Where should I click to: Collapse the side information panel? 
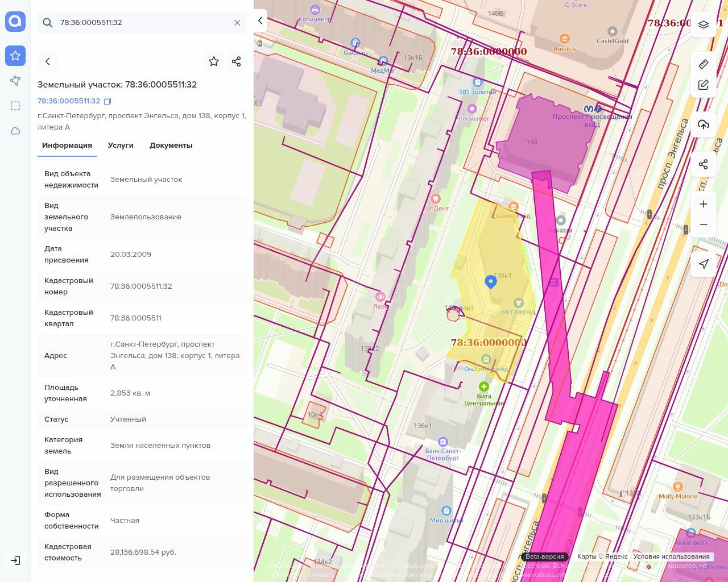pyautogui.click(x=260, y=20)
